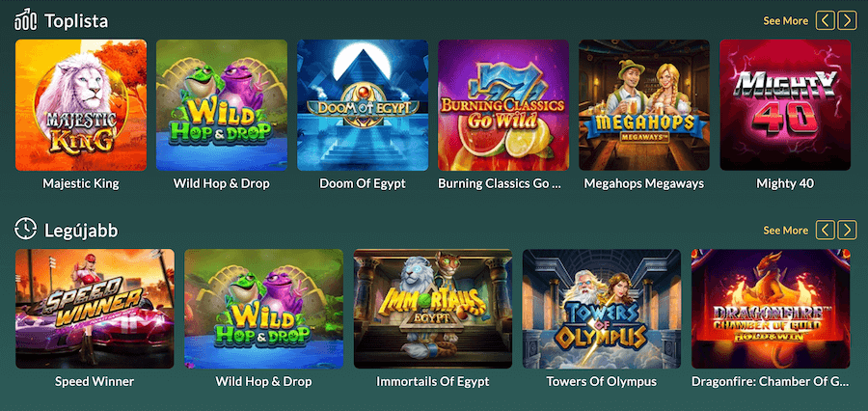Open See More for Legújabb

point(785,230)
